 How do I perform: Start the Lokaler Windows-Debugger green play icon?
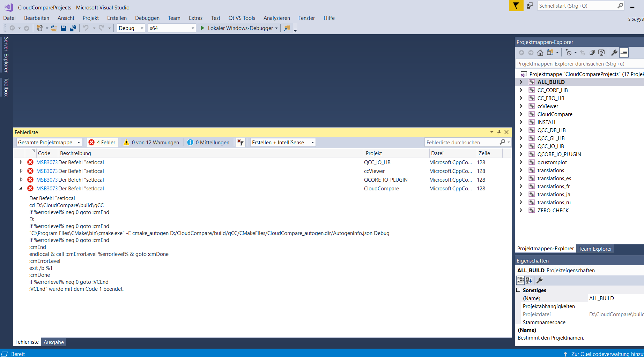[202, 28]
